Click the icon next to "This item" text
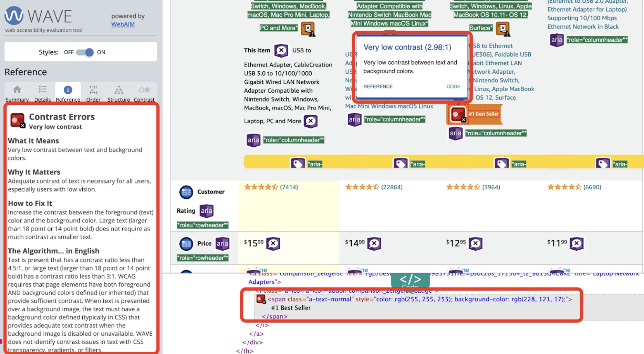The image size is (644, 354). 281,50
